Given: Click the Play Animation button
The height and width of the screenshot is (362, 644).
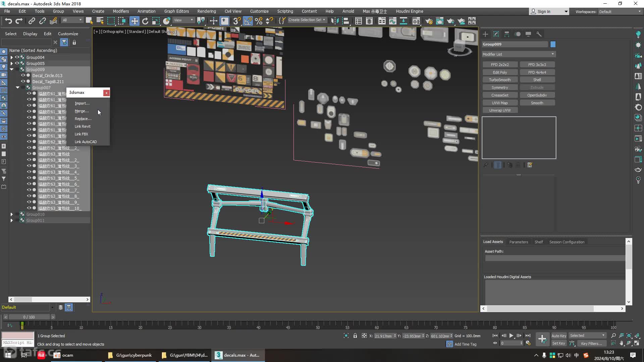Looking at the screenshot, I should (x=511, y=336).
